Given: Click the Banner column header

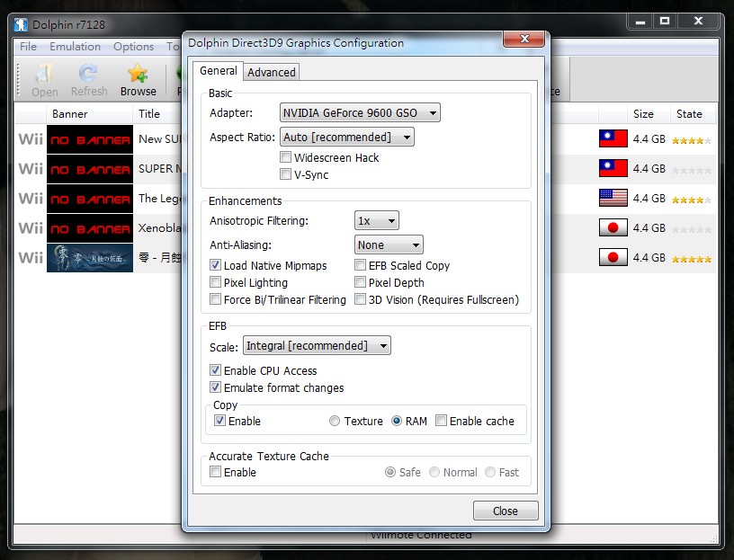Looking at the screenshot, I should [x=89, y=113].
